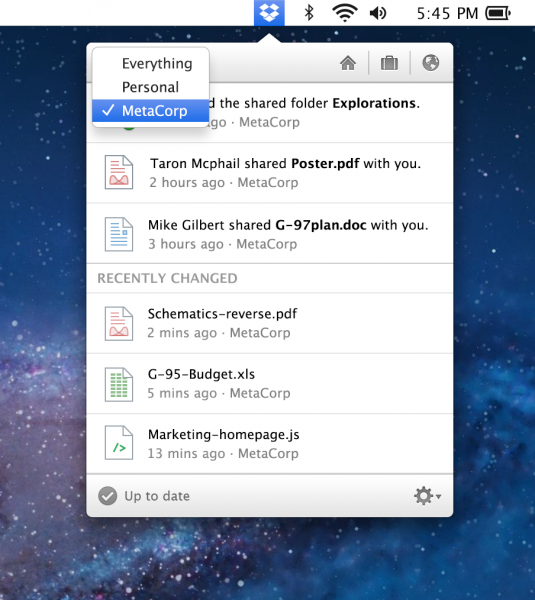The width and height of the screenshot is (535, 600).
Task: Open the settings gear dropdown
Action: click(427, 496)
